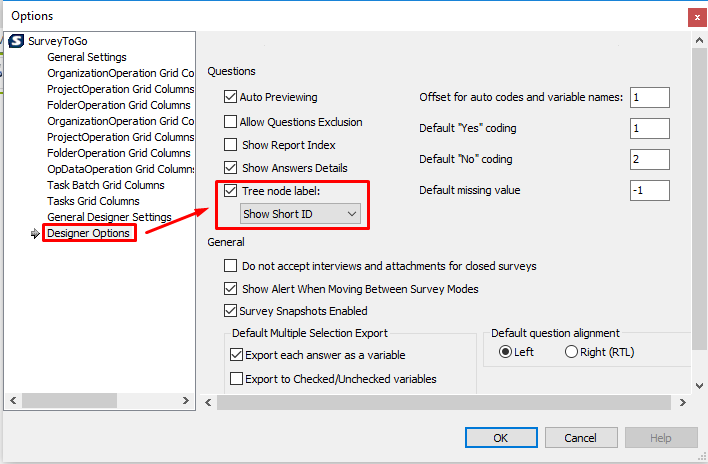
Task: Select SurveyToGo root tree node
Action: (58, 41)
